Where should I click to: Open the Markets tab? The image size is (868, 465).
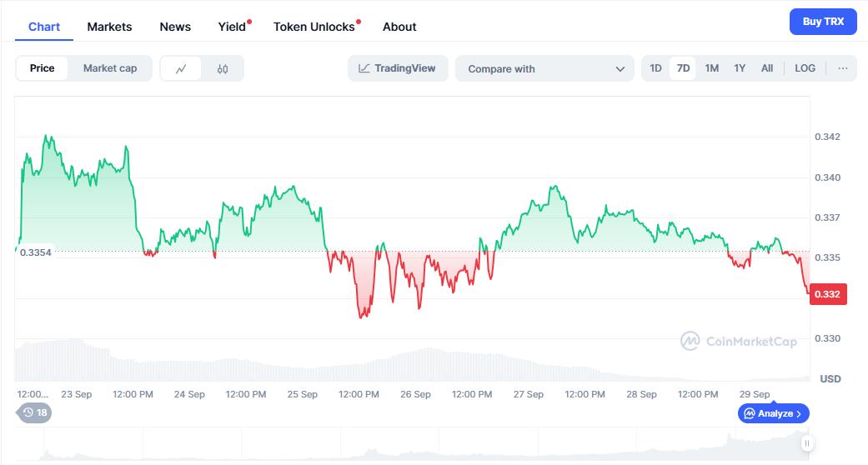point(109,27)
